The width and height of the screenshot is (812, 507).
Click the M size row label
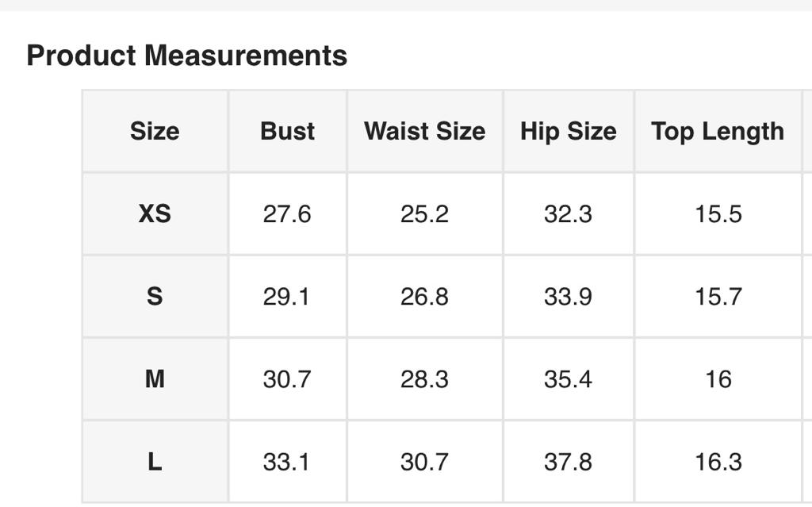pyautogui.click(x=155, y=378)
